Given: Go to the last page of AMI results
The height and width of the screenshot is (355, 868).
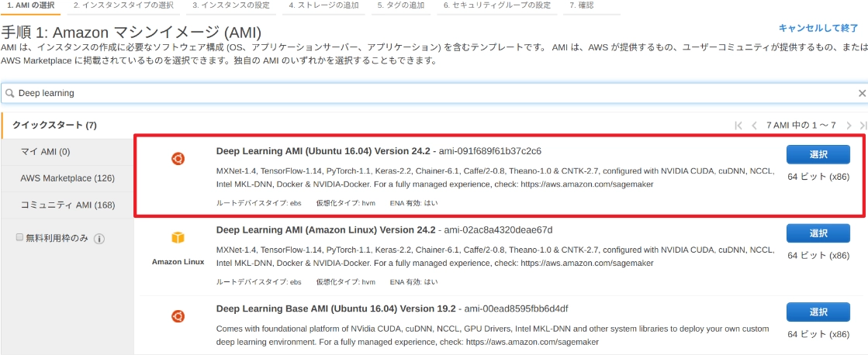Looking at the screenshot, I should click(863, 126).
